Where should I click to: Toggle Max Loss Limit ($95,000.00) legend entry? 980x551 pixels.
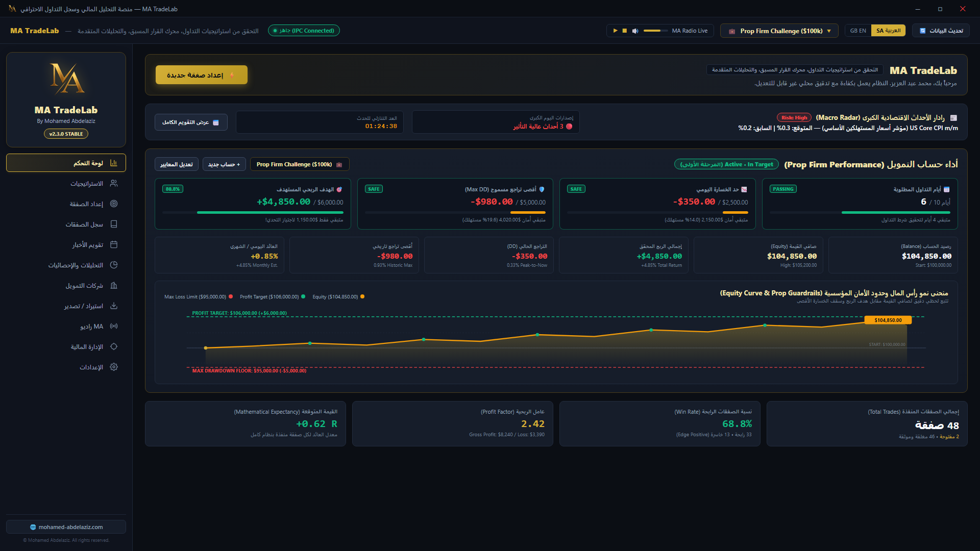tap(199, 297)
